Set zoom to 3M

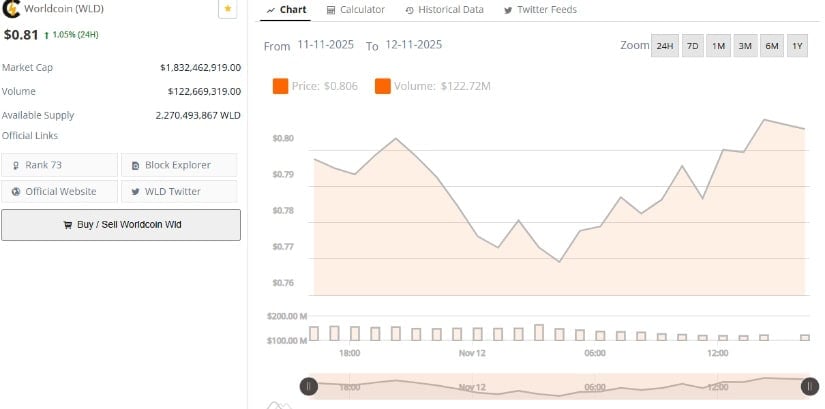[745, 46]
